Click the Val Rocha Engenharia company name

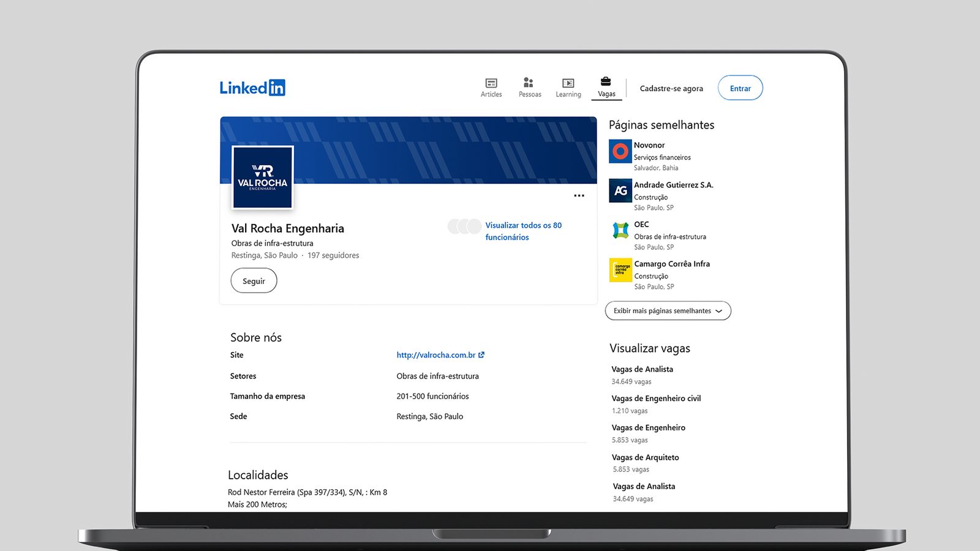click(x=288, y=228)
